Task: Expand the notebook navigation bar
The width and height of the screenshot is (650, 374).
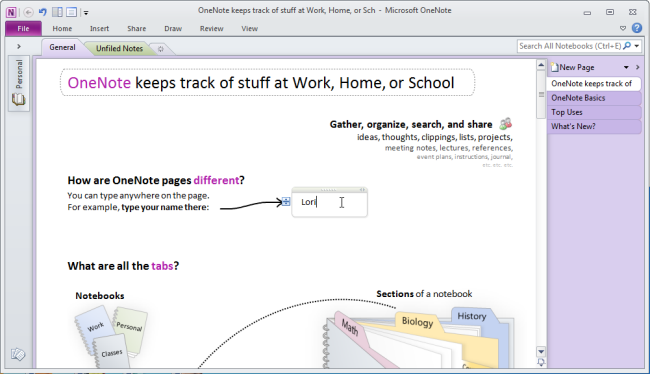Action: [19, 46]
